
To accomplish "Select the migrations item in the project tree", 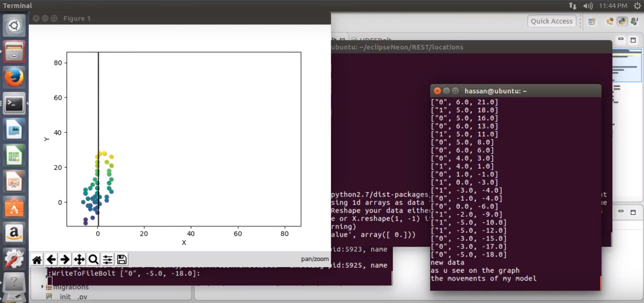I will point(71,286).
